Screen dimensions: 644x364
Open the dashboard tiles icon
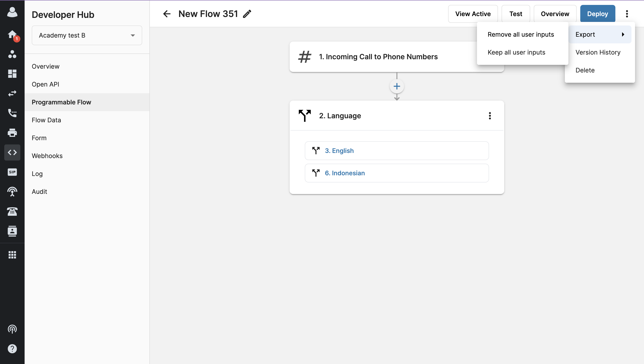[12, 74]
